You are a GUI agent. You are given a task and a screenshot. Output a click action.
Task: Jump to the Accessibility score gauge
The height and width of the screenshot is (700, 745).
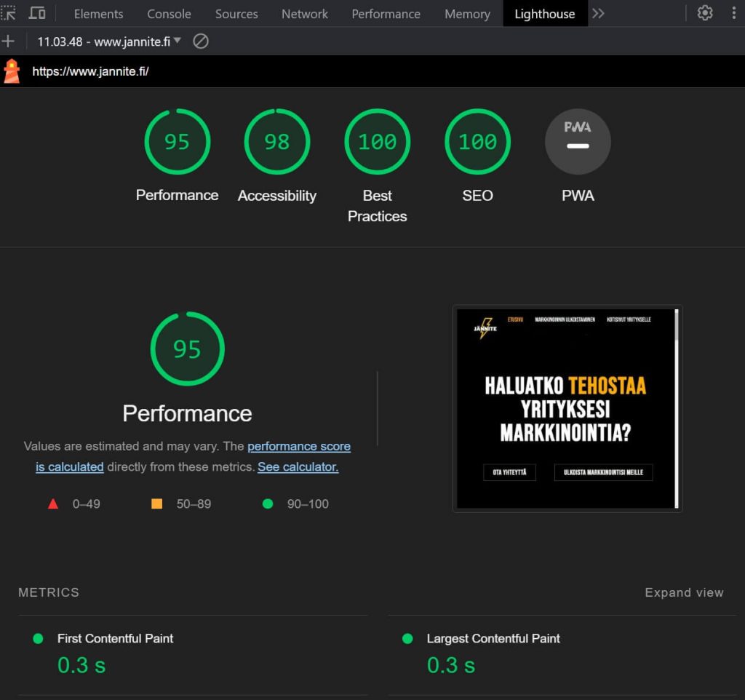coord(277,142)
